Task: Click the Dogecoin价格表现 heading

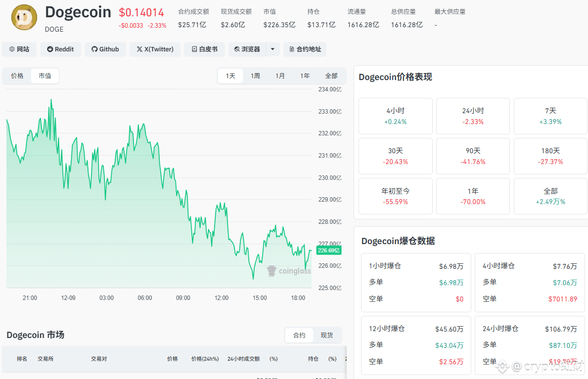Action: coord(395,77)
